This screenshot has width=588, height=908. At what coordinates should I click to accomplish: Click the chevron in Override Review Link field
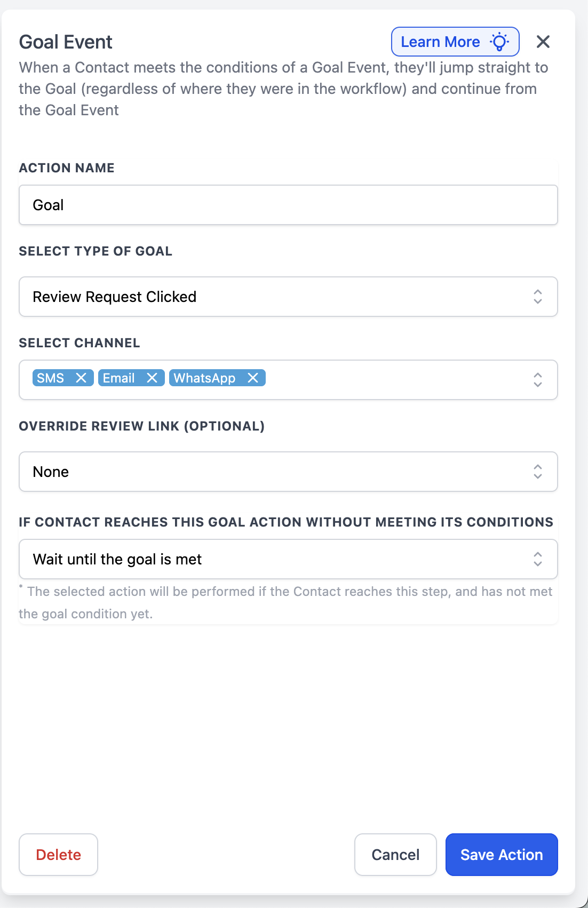537,472
